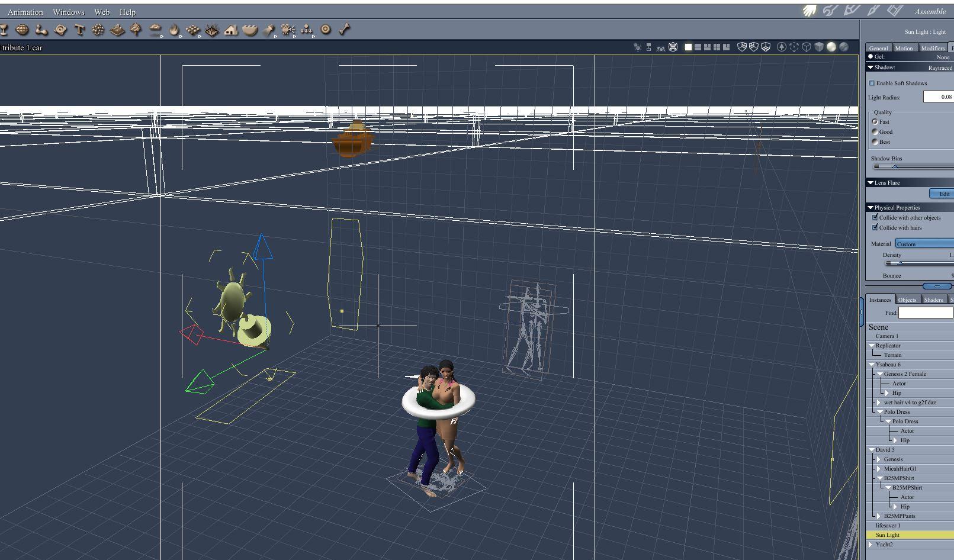Image resolution: width=954 pixels, height=560 pixels.
Task: Uncheck Collide with hairs
Action: coord(875,227)
